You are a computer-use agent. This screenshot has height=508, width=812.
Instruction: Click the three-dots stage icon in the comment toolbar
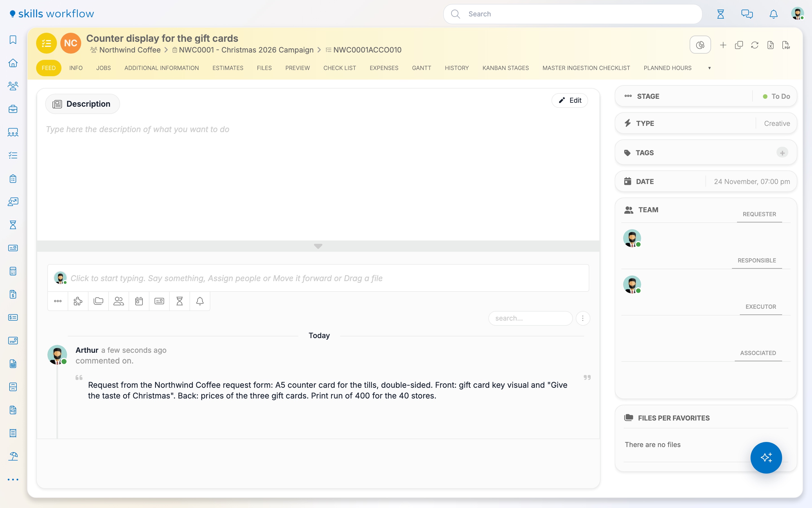[58, 301]
